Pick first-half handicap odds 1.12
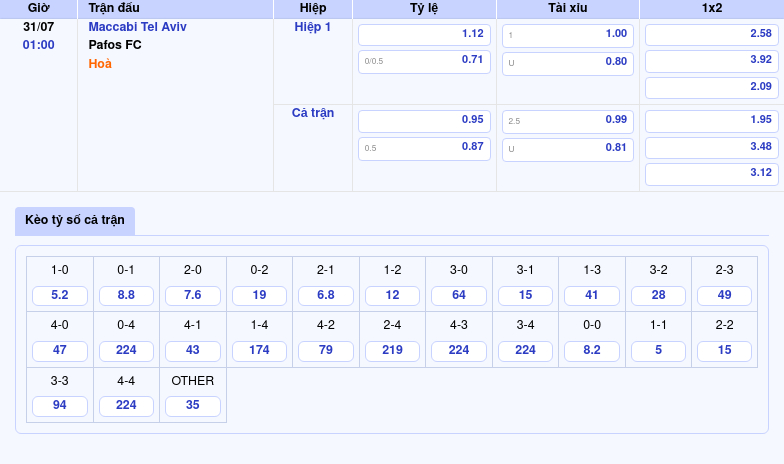 (424, 34)
